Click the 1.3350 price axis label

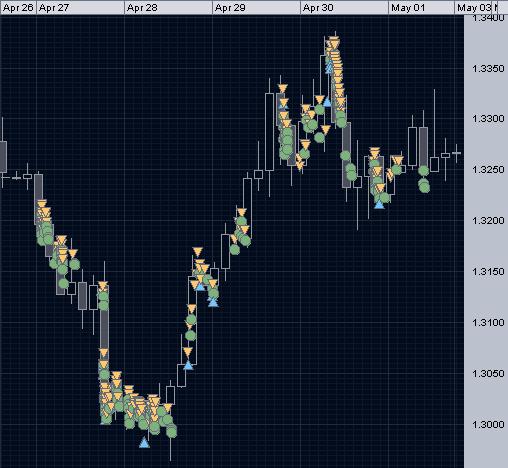click(x=488, y=69)
